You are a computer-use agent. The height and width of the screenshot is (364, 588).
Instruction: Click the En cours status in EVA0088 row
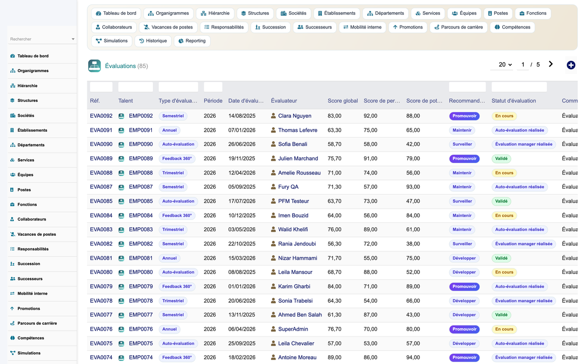504,173
